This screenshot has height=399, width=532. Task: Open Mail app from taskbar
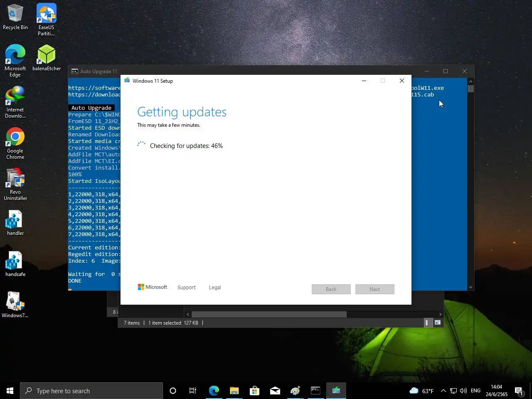pyautogui.click(x=275, y=391)
